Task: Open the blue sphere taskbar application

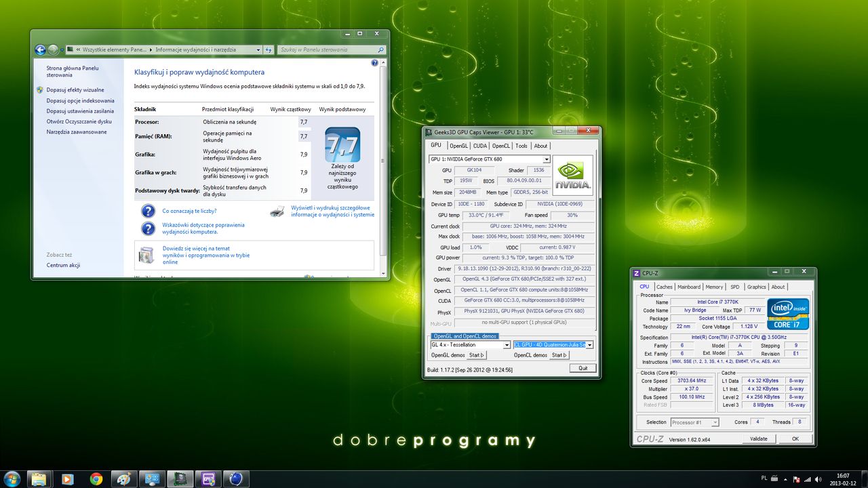Action: click(236, 479)
